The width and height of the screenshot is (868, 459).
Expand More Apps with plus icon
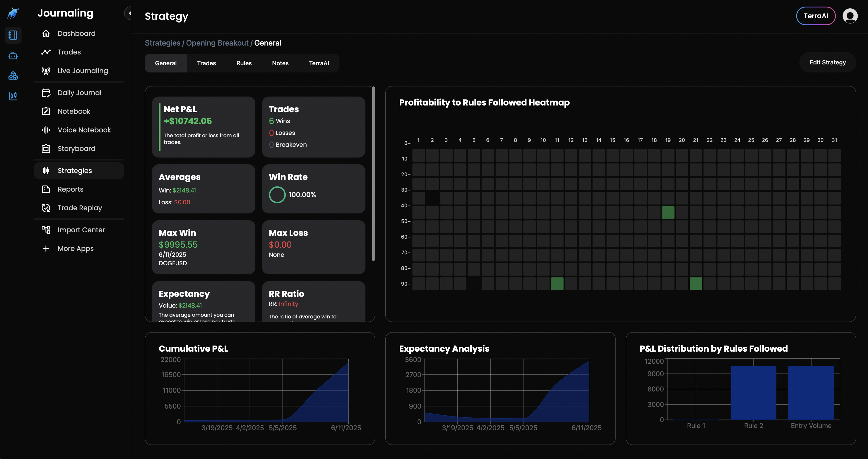click(x=46, y=248)
